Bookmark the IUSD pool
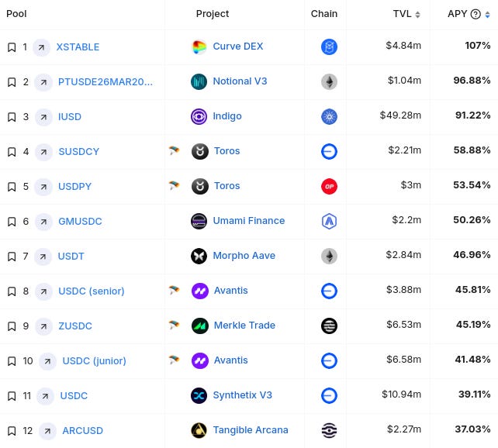Screen dimensions: 498x448 12,117
